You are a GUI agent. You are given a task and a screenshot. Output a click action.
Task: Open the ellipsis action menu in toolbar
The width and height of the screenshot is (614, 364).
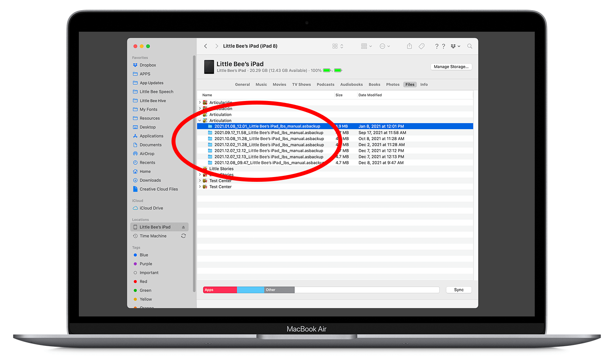click(x=385, y=46)
